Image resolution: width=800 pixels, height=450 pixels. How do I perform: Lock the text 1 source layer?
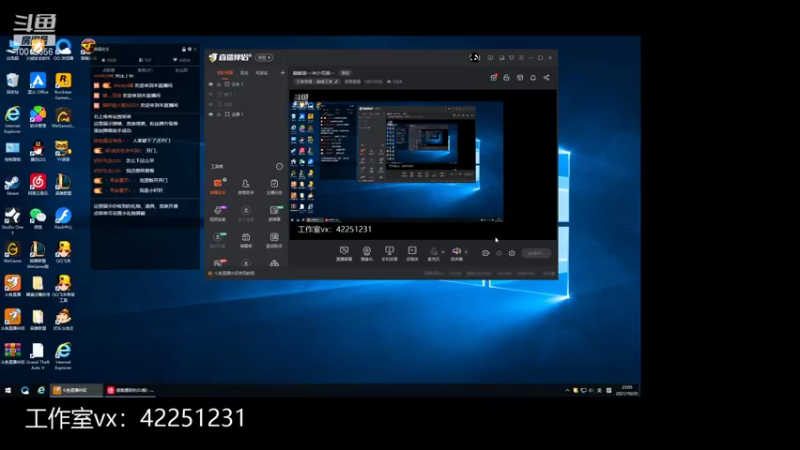pos(219,84)
